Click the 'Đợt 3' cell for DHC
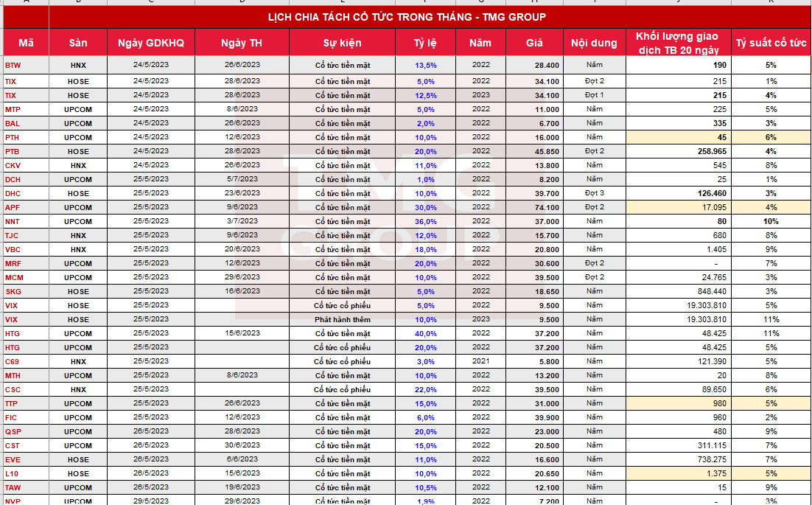Image resolution: width=812 pixels, height=505 pixels. click(x=594, y=193)
